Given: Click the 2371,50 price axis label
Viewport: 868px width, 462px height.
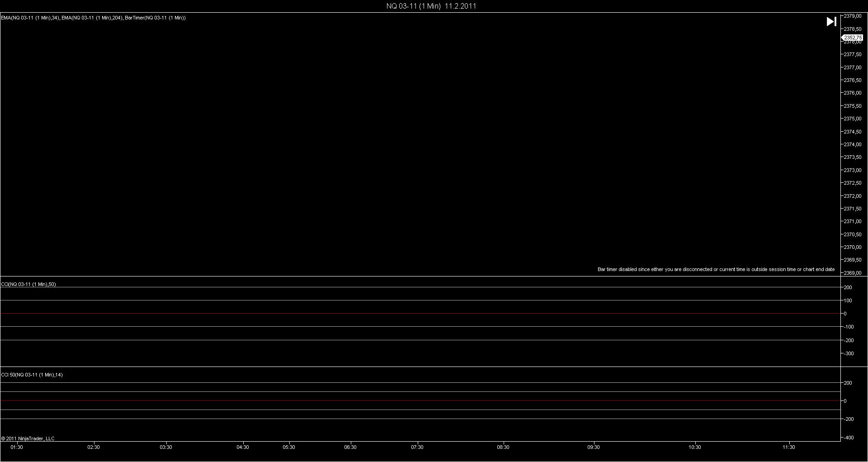Looking at the screenshot, I should coord(853,209).
